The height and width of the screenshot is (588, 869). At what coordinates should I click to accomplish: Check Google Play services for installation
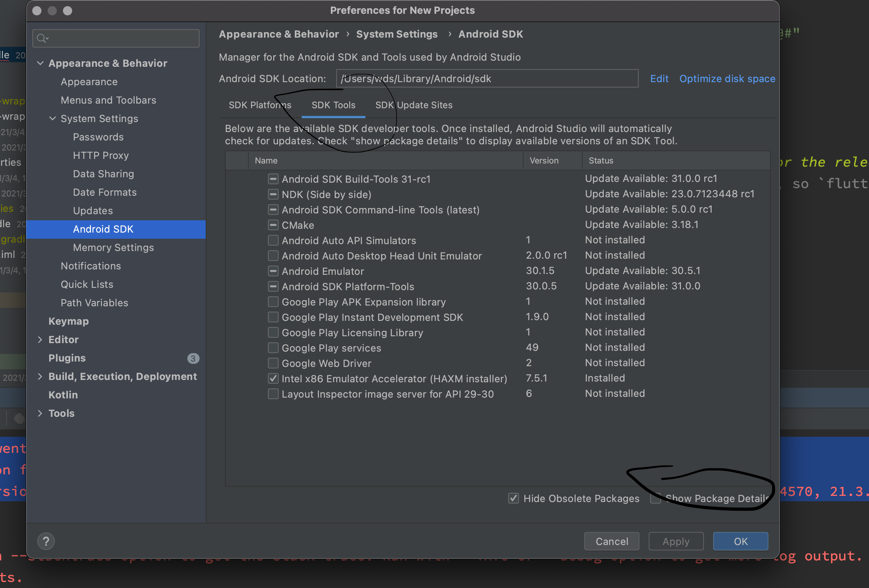[273, 348]
